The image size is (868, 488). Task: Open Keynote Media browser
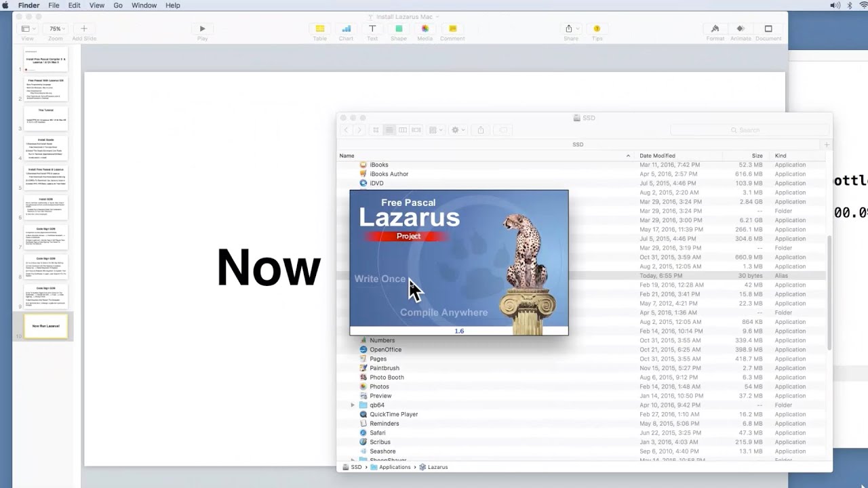[x=425, y=29]
